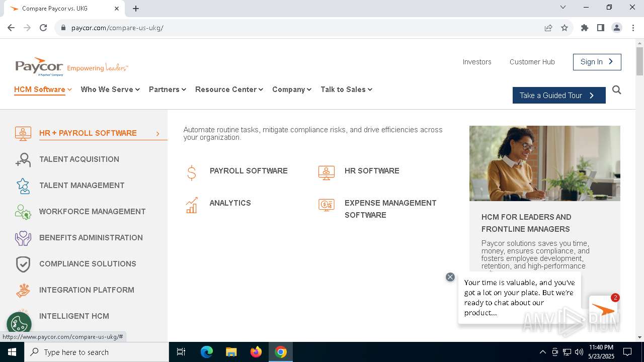644x362 pixels.
Task: Show hidden system tray icons
Action: [542, 352]
